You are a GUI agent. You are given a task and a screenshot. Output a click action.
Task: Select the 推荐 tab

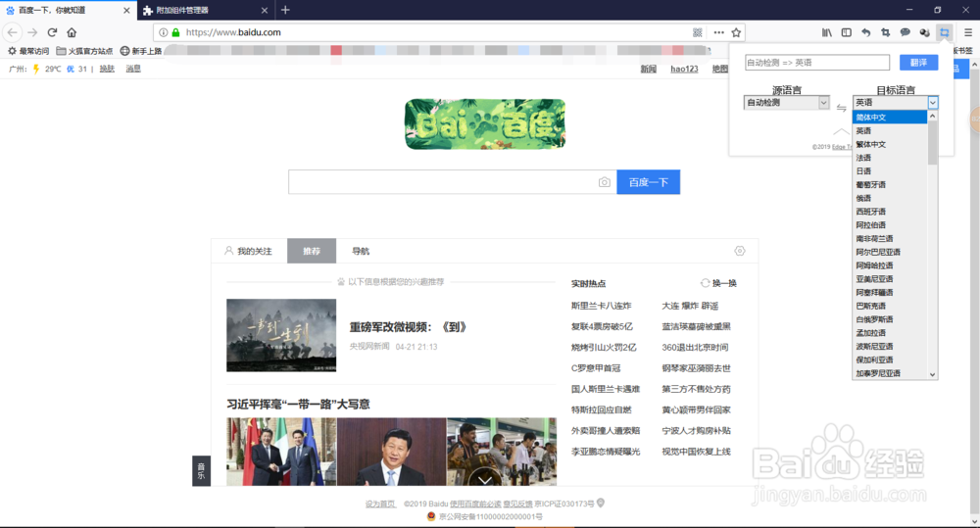coord(312,251)
